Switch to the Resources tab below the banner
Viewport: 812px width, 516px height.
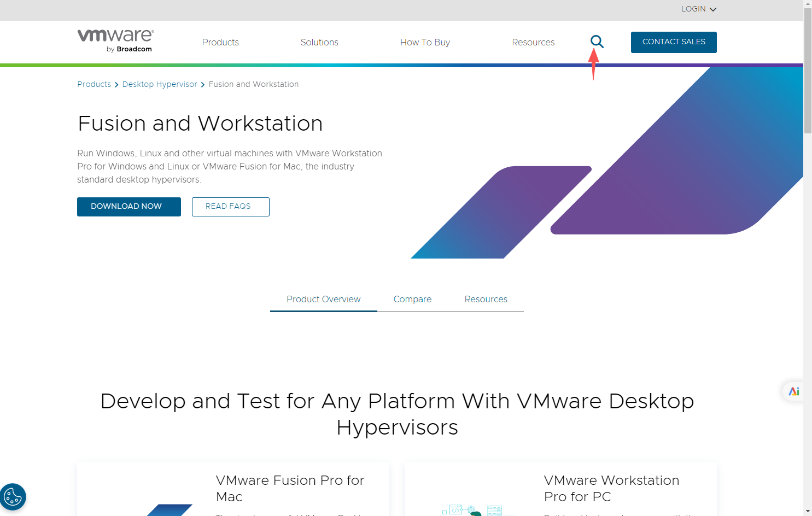[486, 299]
